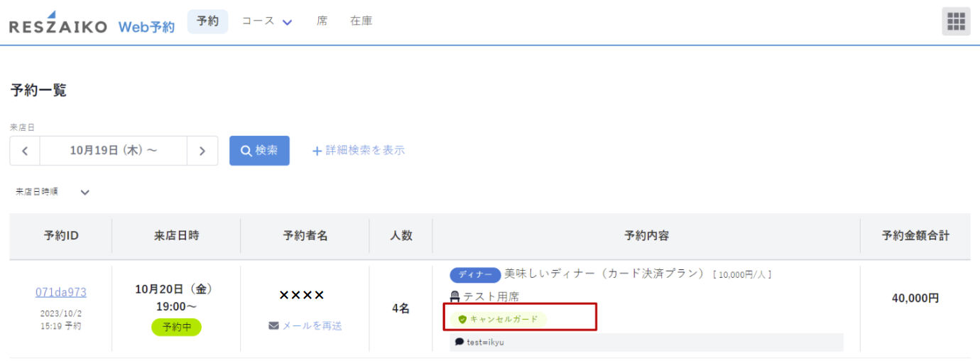980x361 pixels.
Task: Switch to the 予約 tab
Action: click(x=207, y=21)
